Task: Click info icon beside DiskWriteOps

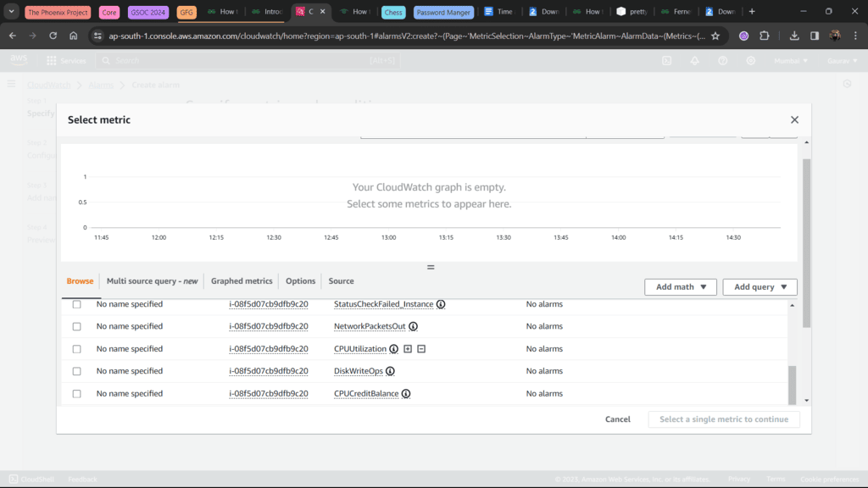Action: [390, 371]
